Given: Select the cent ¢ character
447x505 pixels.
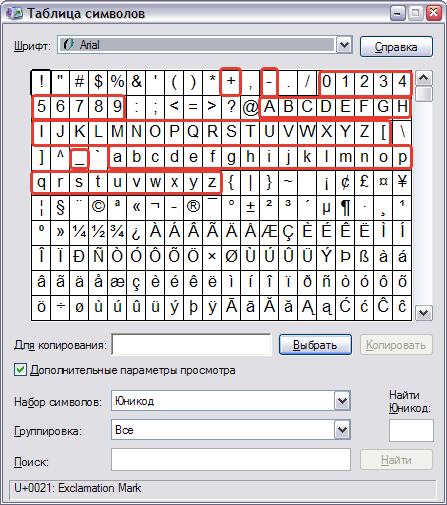Looking at the screenshot, I should tap(345, 182).
